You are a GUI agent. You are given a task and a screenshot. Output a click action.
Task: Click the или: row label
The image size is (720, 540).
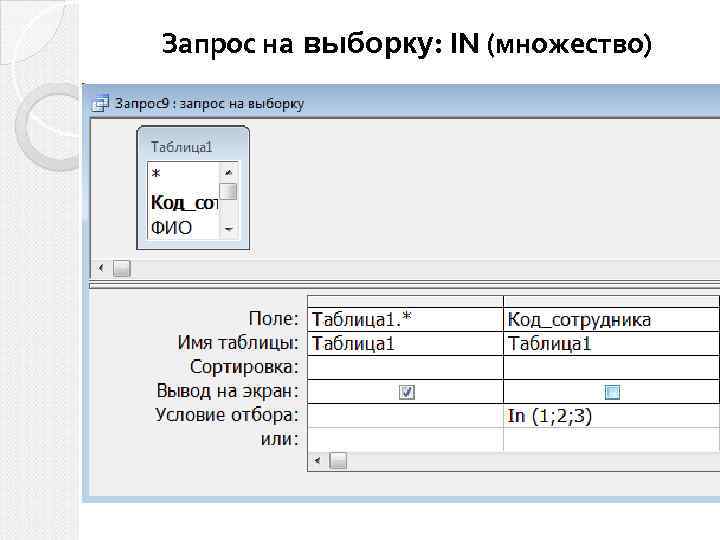[280, 439]
